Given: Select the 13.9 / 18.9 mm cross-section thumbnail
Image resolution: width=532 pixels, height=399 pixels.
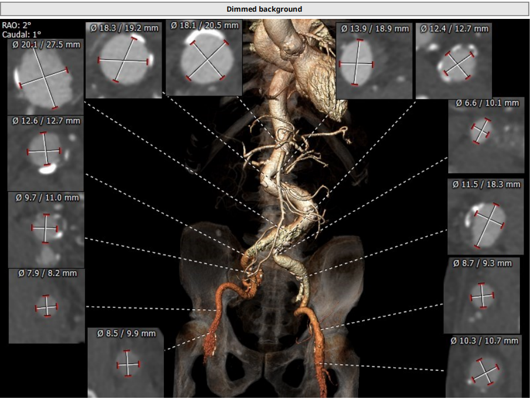Looking at the screenshot, I should click(355, 64).
